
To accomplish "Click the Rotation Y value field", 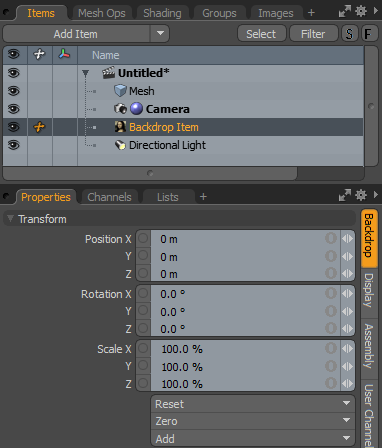I will (x=245, y=311).
